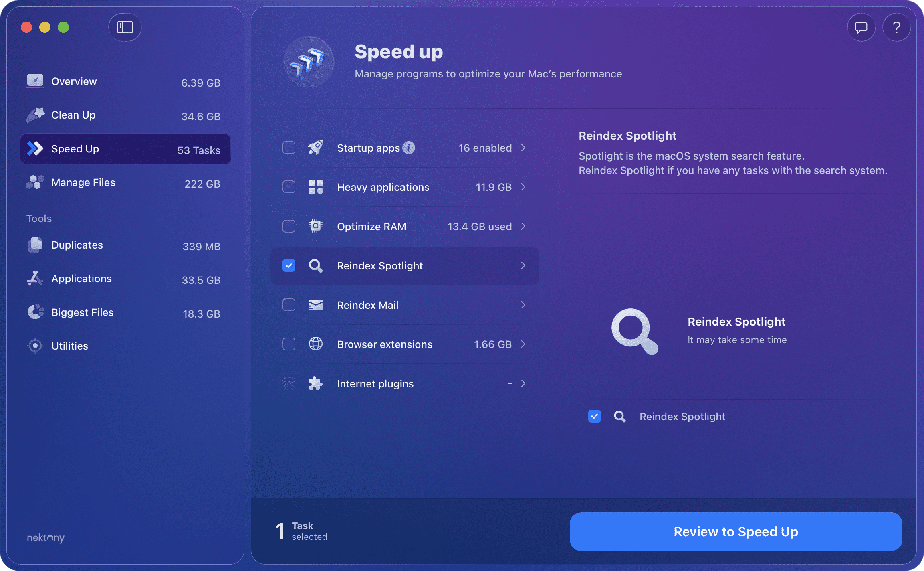Expand the Reindex Mail row

click(523, 305)
